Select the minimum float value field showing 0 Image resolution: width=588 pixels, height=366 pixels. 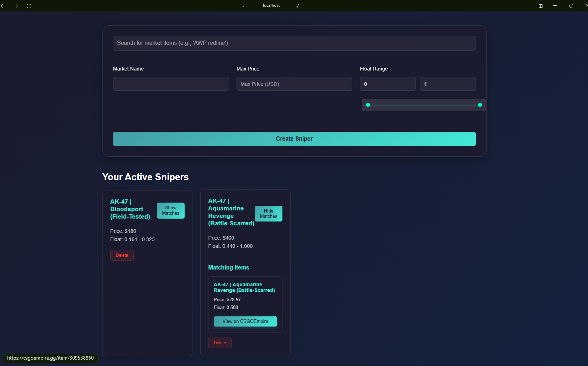(x=387, y=84)
